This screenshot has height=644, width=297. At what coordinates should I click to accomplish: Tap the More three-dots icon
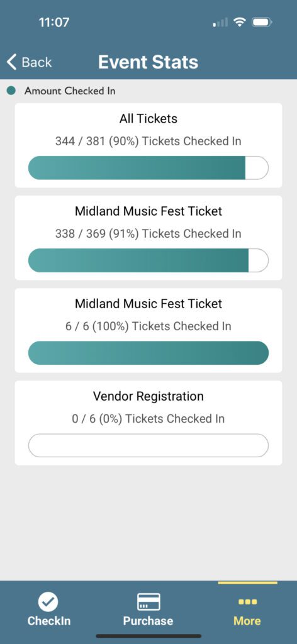click(x=247, y=602)
